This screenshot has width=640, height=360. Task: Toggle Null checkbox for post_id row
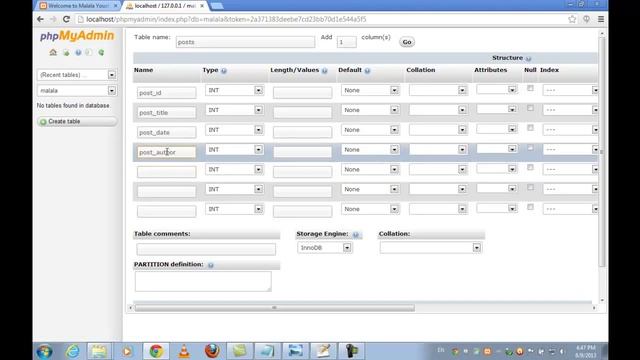[530, 88]
